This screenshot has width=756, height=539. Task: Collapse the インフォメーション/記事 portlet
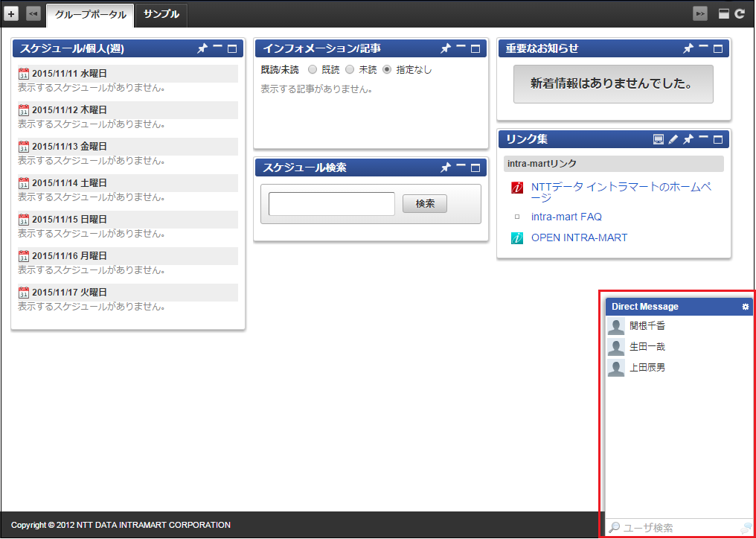461,46
